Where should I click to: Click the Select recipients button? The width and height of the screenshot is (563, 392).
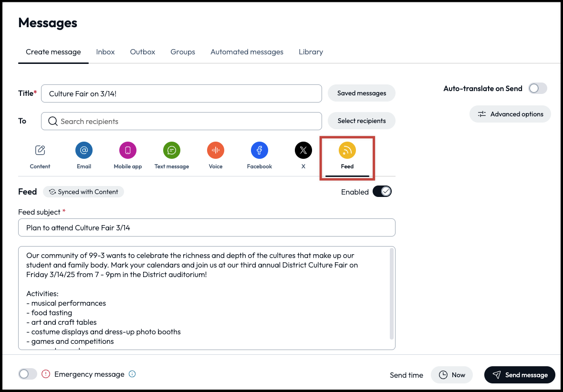pos(361,121)
